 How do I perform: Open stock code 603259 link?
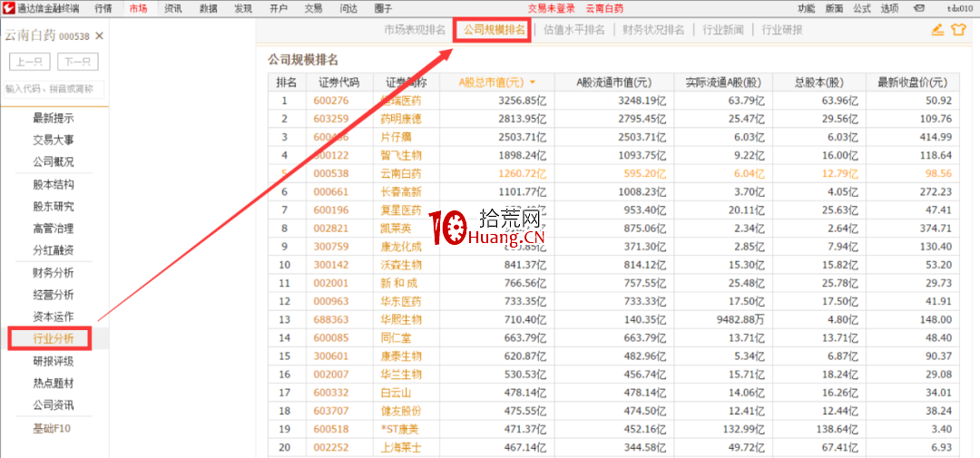331,119
